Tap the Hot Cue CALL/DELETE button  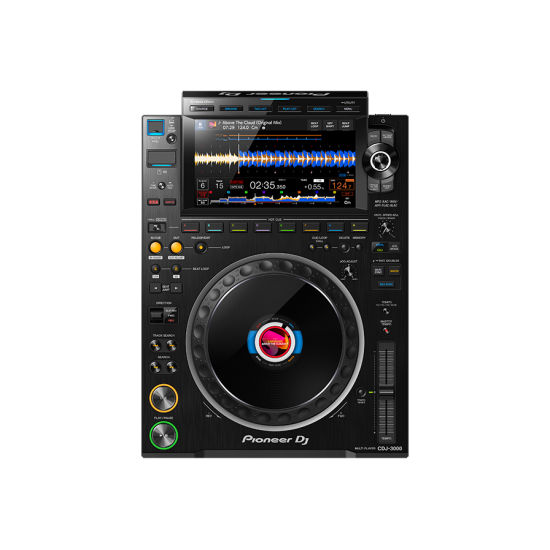point(156,228)
